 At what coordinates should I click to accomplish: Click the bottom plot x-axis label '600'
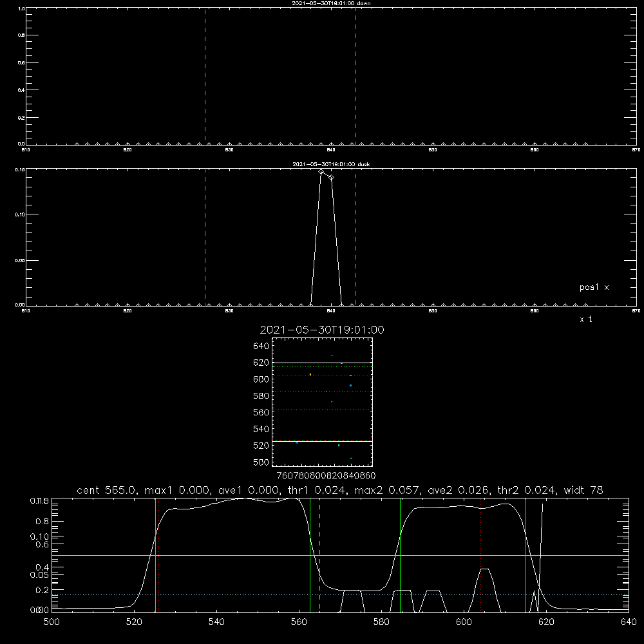point(464,622)
